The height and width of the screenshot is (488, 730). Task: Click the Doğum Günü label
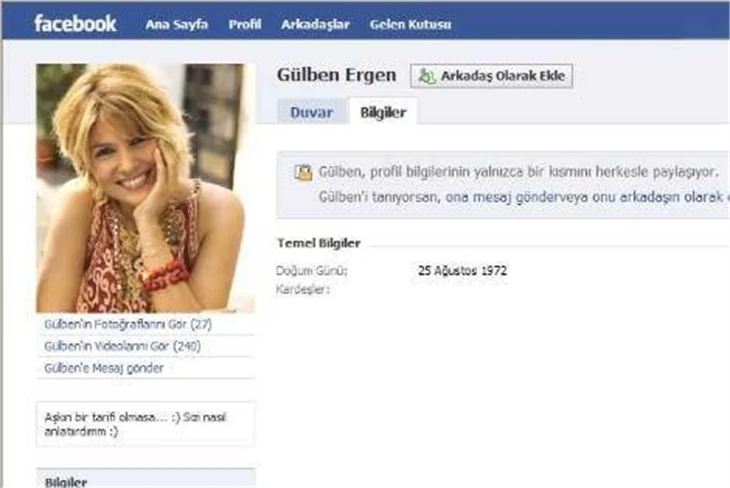click(311, 271)
